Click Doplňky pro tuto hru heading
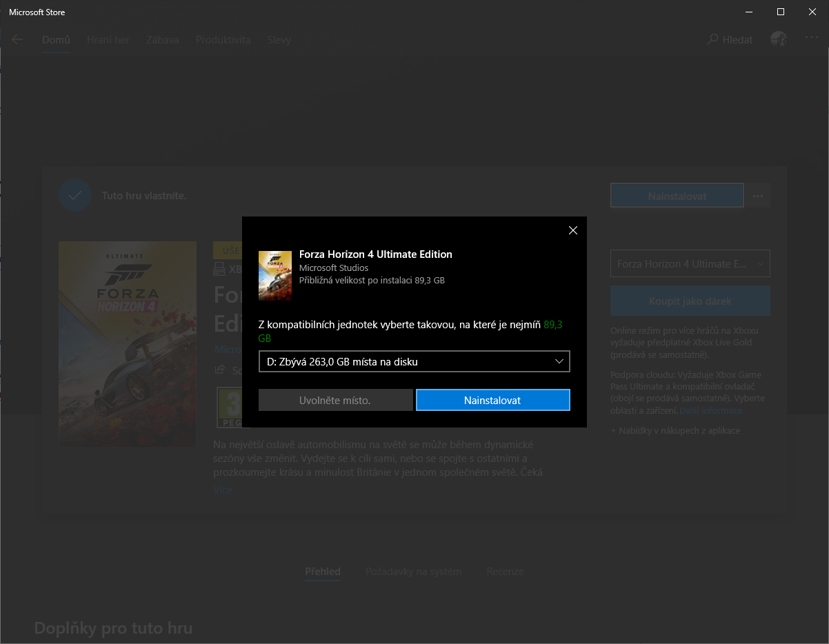Viewport: 829px width, 644px height. [x=113, y=628]
